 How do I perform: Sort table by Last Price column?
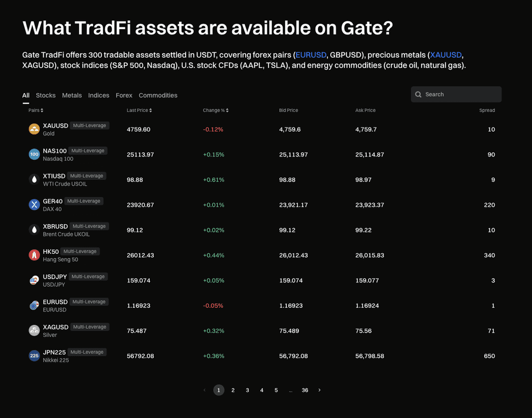coord(139,110)
